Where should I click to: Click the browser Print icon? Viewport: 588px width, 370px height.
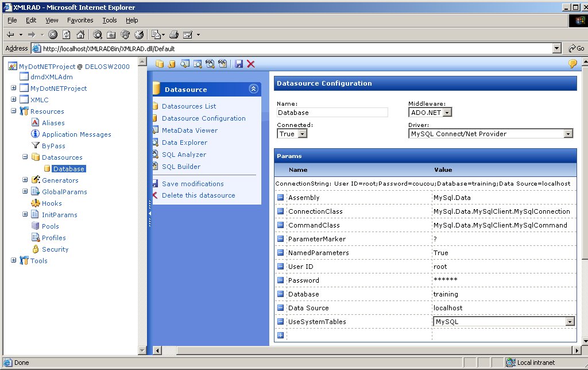click(175, 34)
